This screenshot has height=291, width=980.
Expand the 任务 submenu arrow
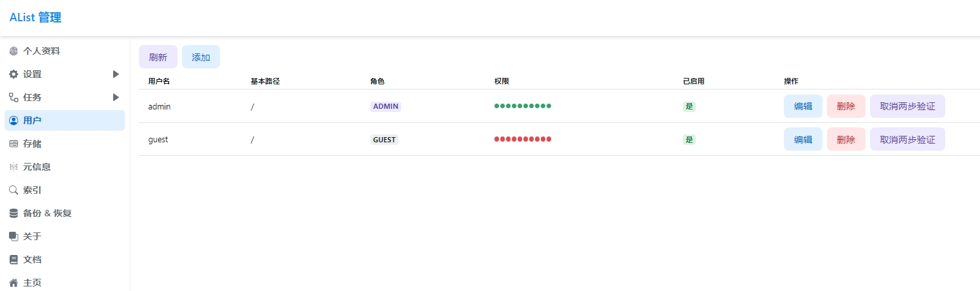coord(116,97)
